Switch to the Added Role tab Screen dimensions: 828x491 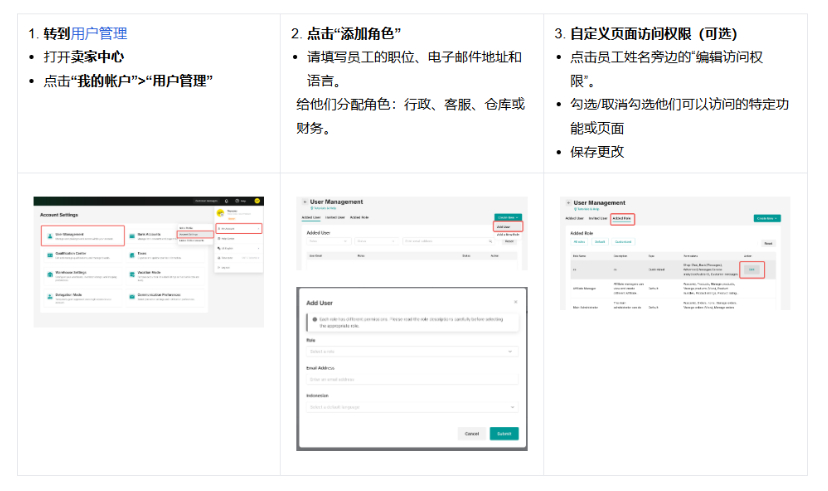click(x=622, y=217)
